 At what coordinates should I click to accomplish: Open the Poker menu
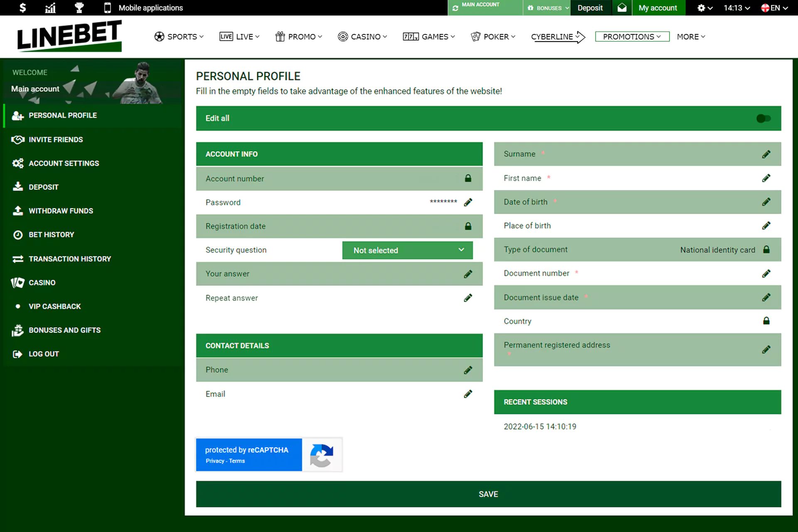pyautogui.click(x=493, y=37)
